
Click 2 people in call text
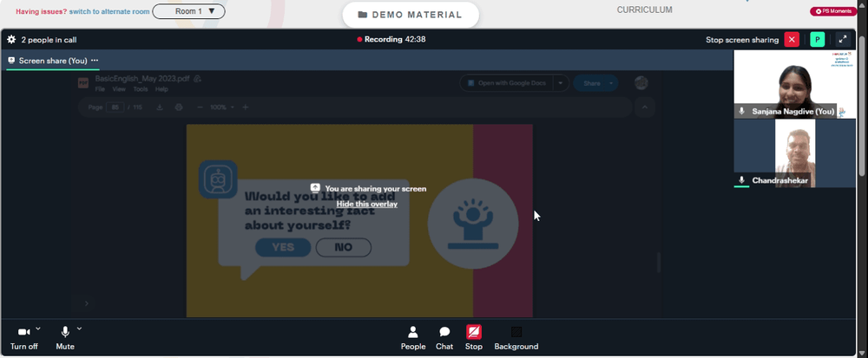(x=49, y=40)
